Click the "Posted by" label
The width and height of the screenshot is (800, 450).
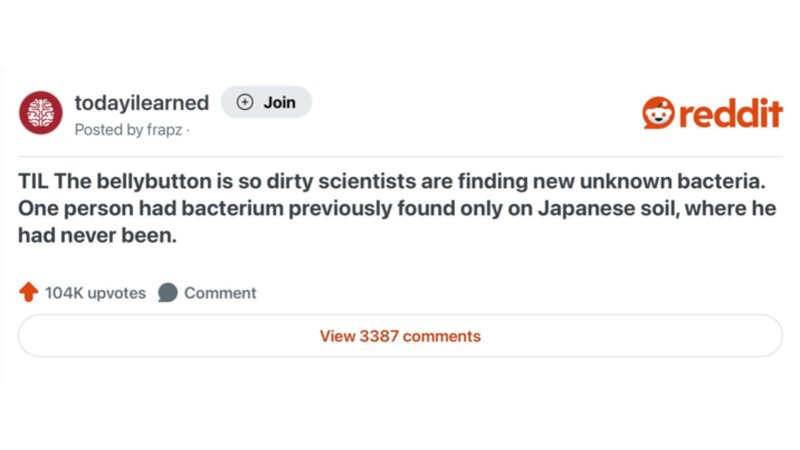(x=108, y=130)
